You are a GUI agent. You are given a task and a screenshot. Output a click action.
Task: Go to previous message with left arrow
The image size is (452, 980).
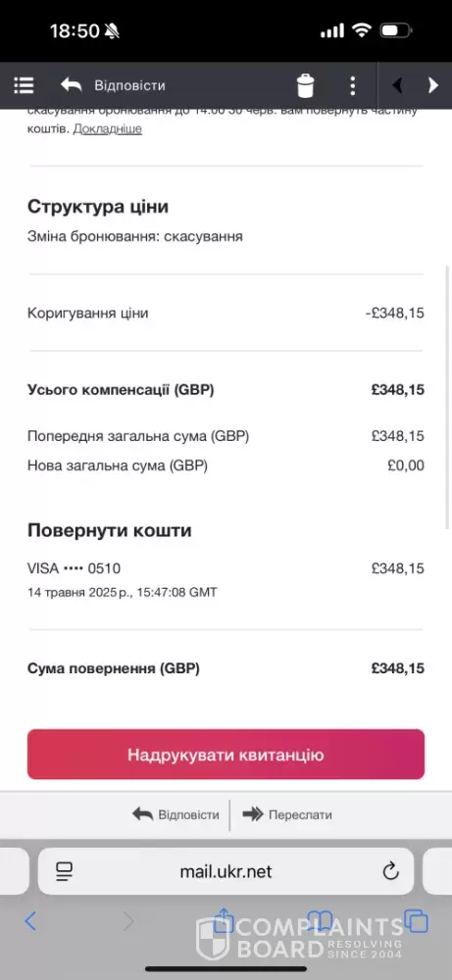397,85
